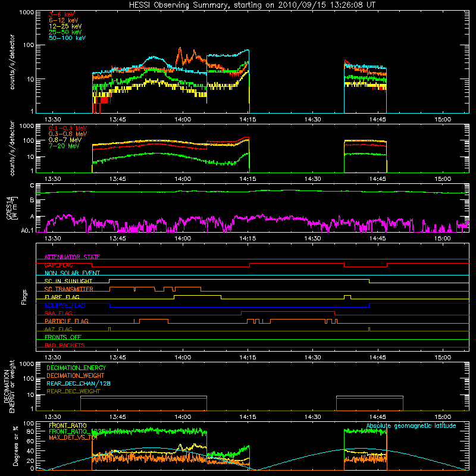This screenshot has width=476, height=476.
Task: Select the 14:15 tick label under the MeV panel
Action: (248, 179)
